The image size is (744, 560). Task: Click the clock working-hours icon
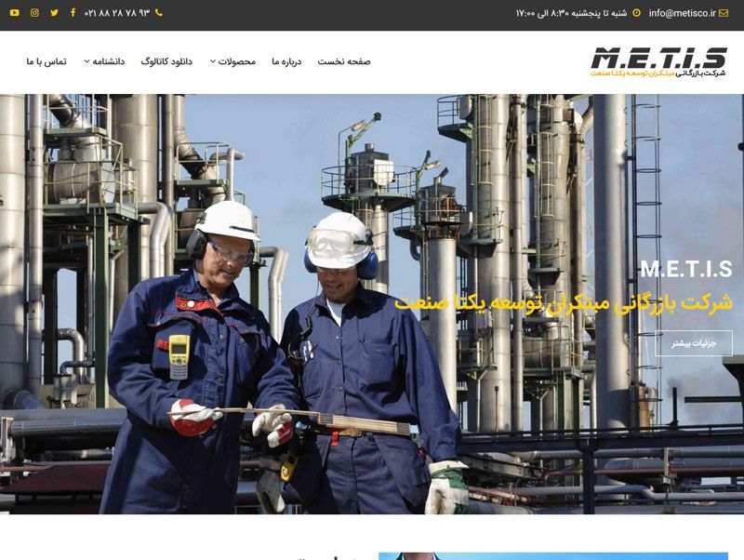636,13
